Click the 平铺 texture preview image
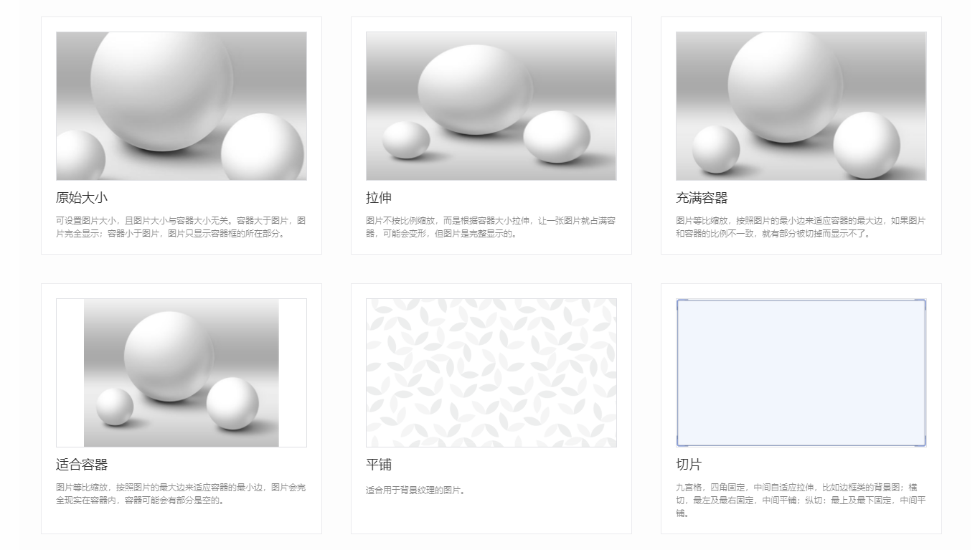Screen dimensions: 980x550 coord(491,371)
